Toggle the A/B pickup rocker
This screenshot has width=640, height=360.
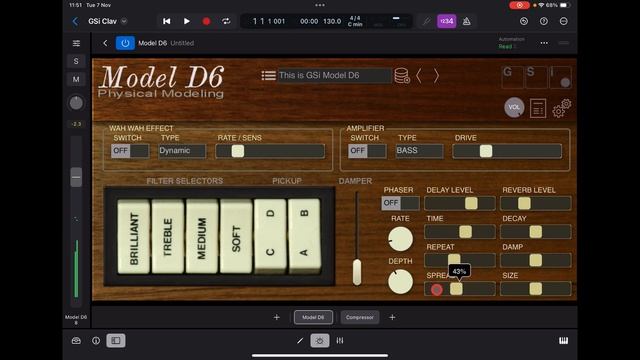[x=304, y=236]
